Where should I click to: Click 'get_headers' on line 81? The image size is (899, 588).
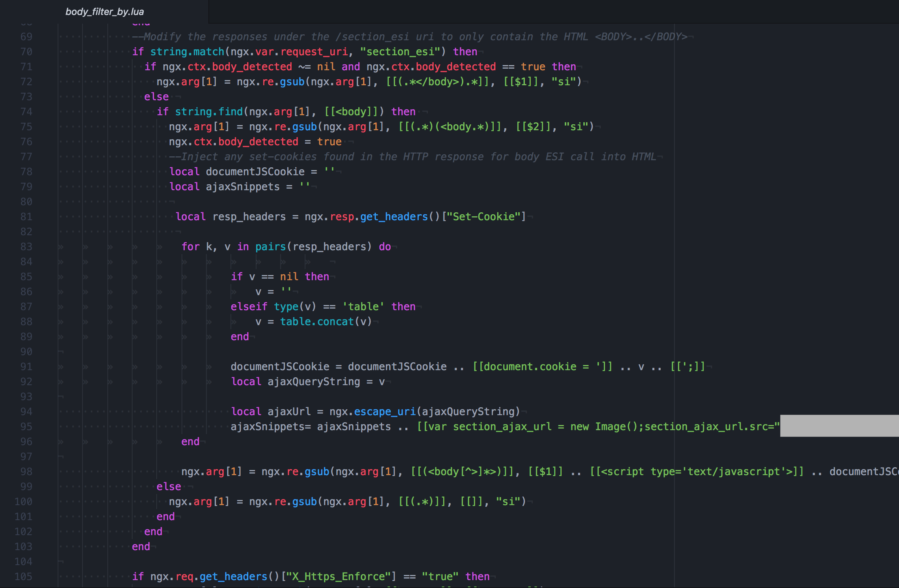(394, 217)
